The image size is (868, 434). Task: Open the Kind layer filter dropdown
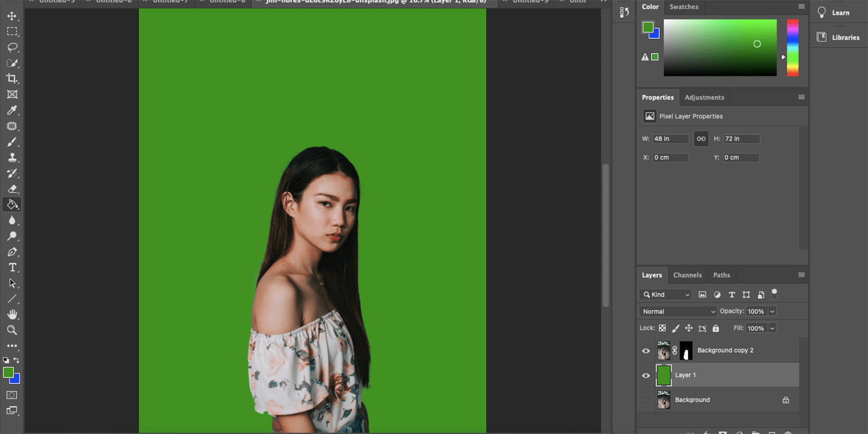point(666,295)
